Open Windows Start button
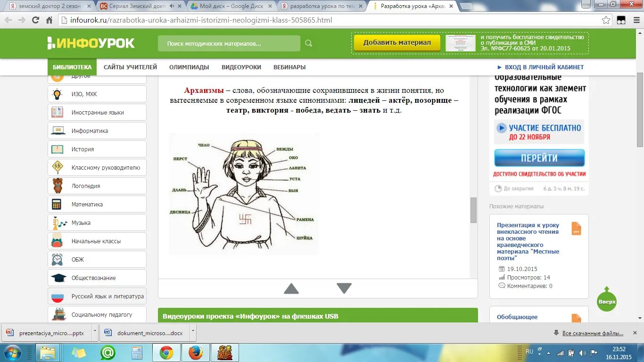 click(12, 353)
